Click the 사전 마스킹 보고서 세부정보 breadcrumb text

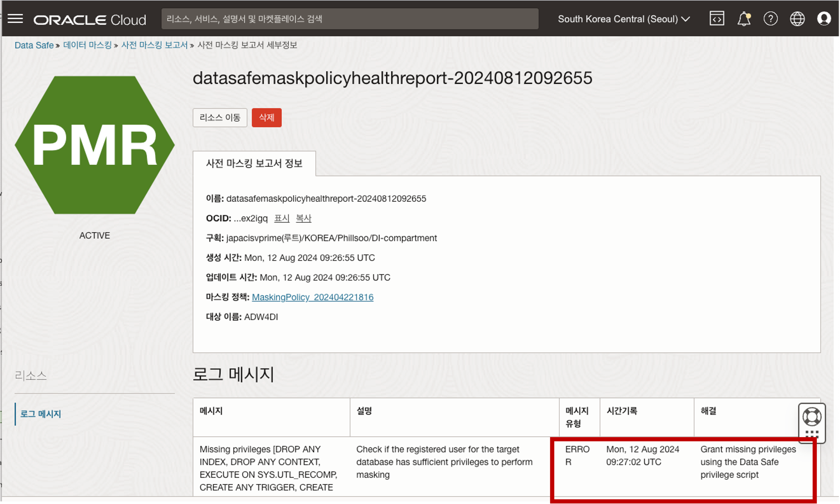247,45
